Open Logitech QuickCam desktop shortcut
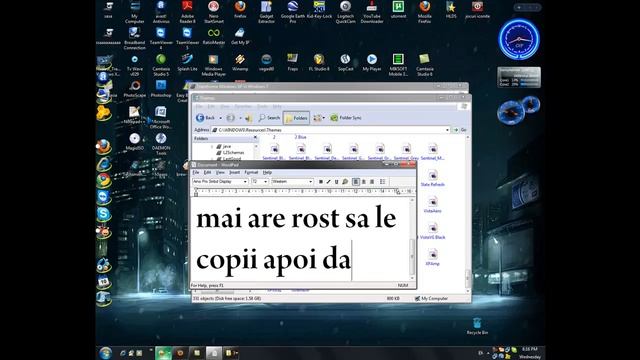640x360 pixels. (x=345, y=11)
